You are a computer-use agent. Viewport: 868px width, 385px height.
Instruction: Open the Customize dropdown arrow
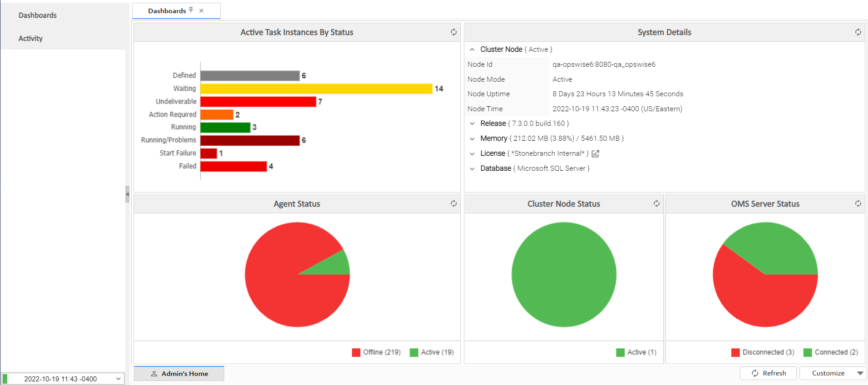(860, 373)
